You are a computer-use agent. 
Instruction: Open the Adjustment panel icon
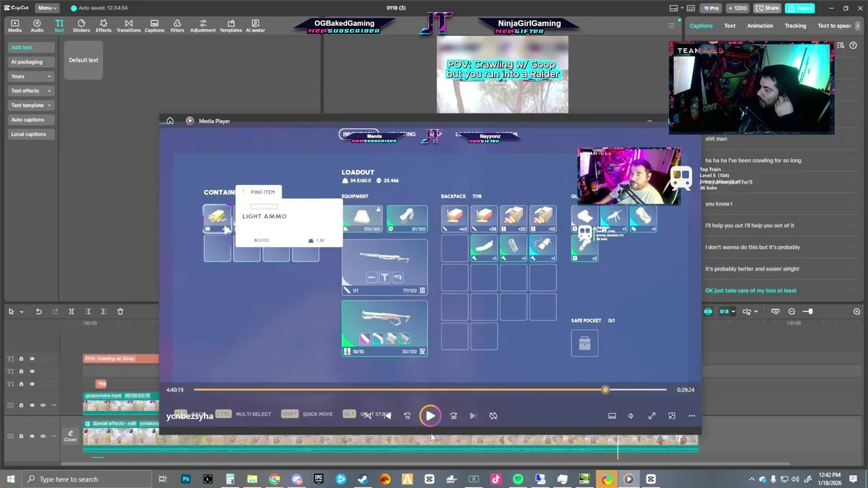pos(203,26)
